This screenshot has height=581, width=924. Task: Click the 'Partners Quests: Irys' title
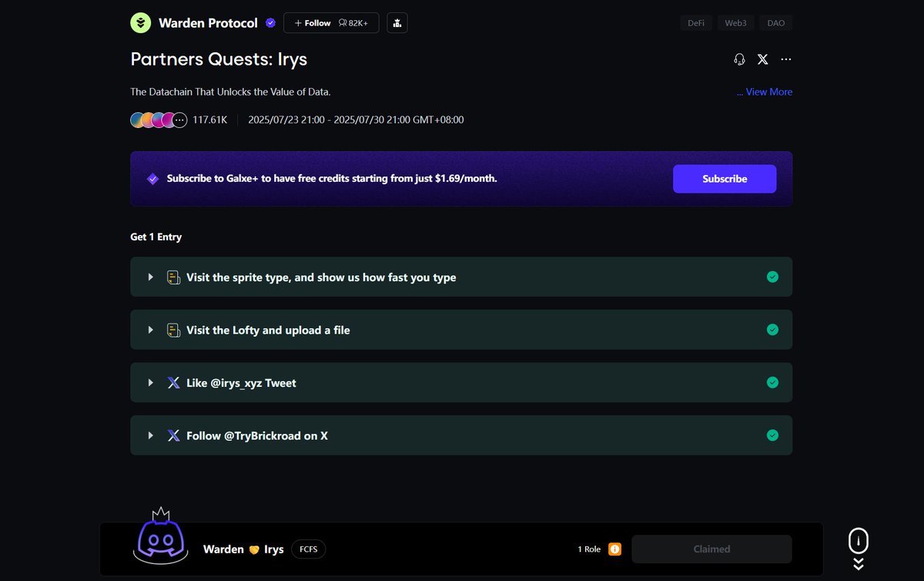219,59
